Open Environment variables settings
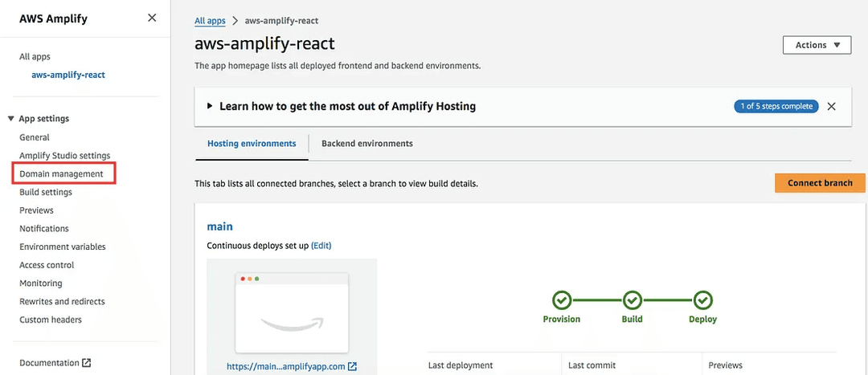 (x=63, y=247)
